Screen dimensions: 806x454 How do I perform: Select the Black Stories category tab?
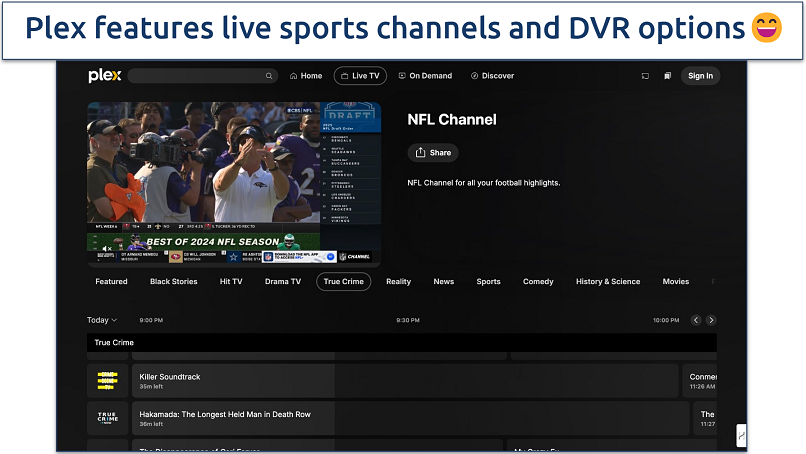coord(174,282)
